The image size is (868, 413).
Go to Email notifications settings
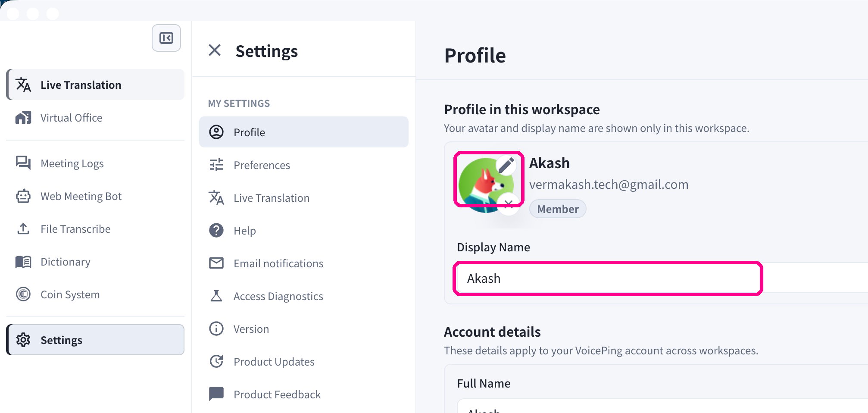tap(304, 263)
